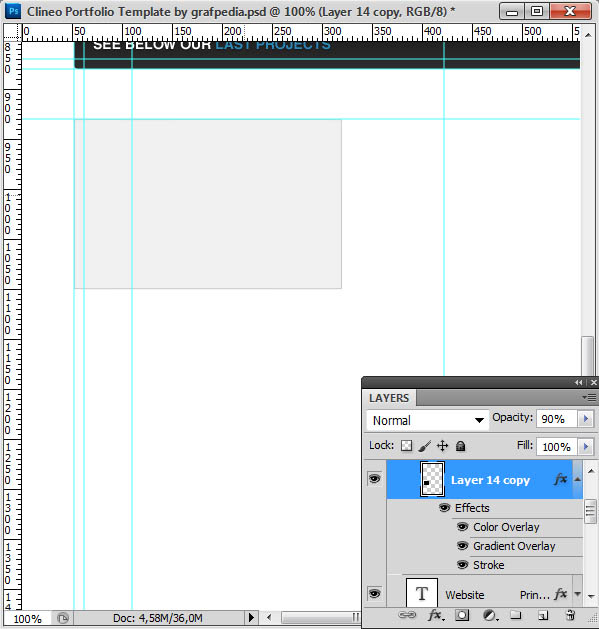This screenshot has width=599, height=629.
Task: Select the LAYERS tab
Action: (389, 398)
